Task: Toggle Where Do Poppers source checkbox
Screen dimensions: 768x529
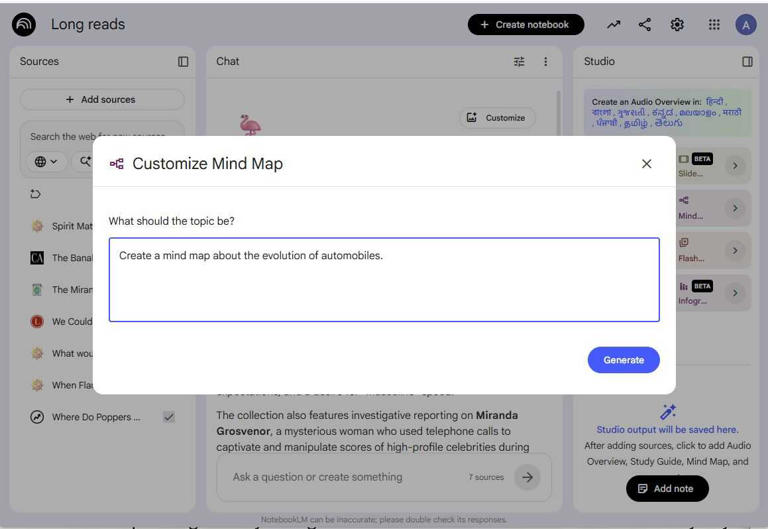Action: coord(169,417)
